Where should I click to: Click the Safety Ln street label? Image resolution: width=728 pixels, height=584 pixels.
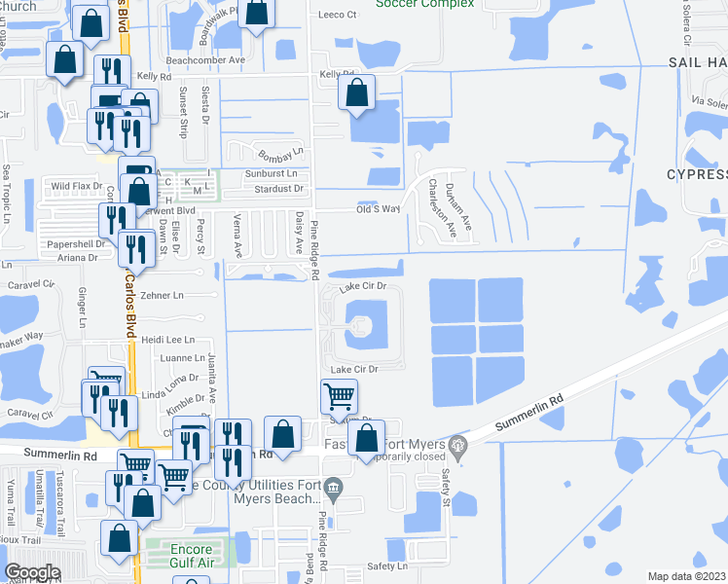(x=387, y=566)
